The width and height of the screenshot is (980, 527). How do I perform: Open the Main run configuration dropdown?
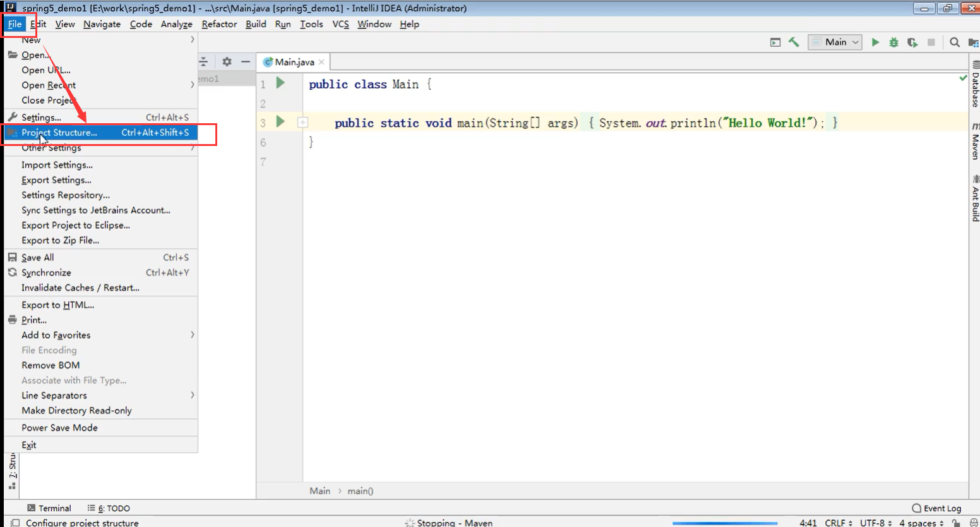(x=835, y=42)
